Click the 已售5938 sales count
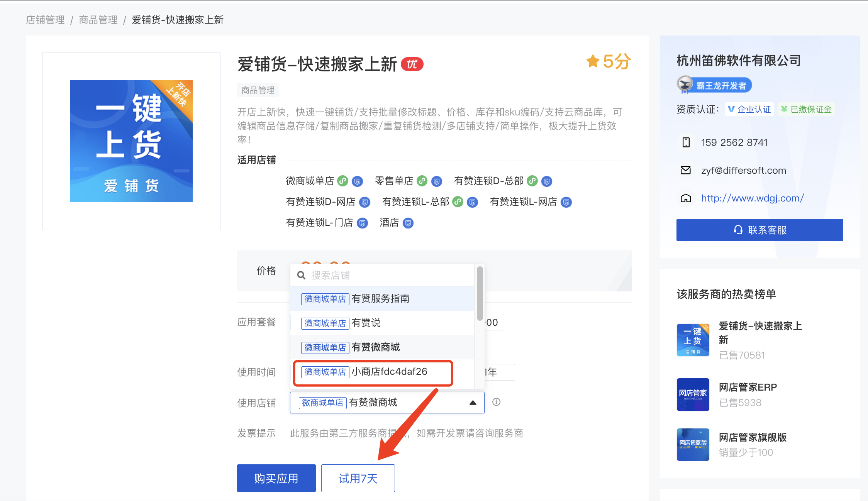Image resolution: width=868 pixels, height=501 pixels. click(740, 403)
